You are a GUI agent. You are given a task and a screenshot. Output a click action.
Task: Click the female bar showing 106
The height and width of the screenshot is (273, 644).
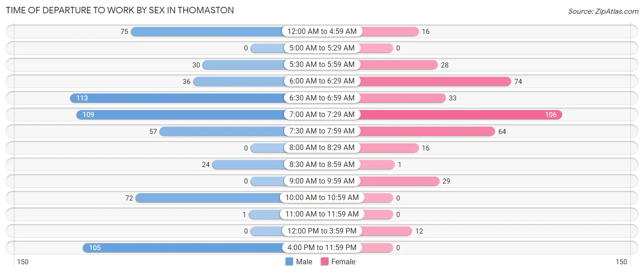pos(460,114)
